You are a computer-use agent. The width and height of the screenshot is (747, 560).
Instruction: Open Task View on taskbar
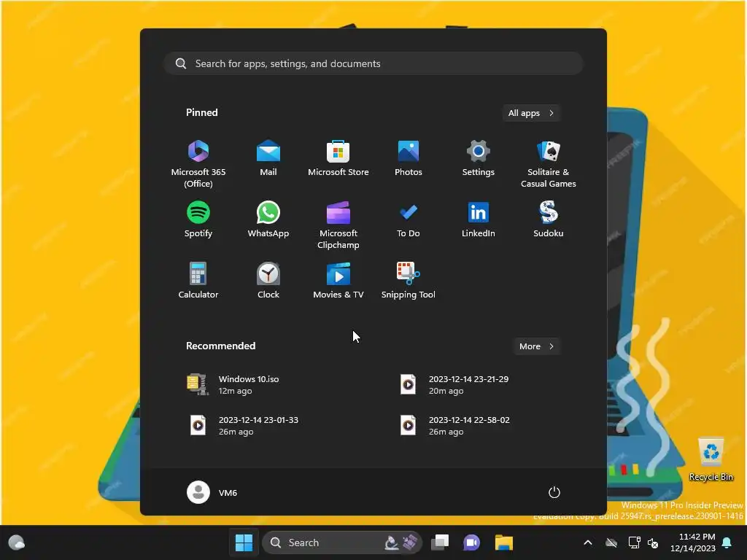(x=440, y=542)
